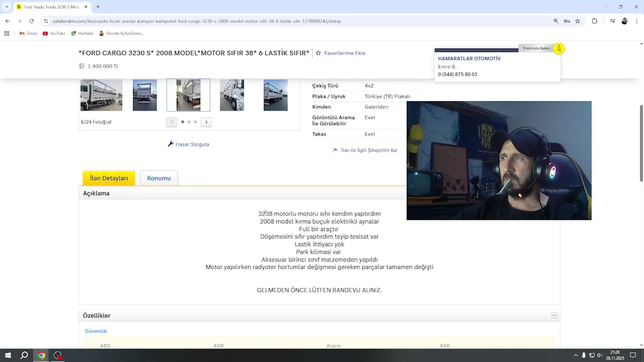
Task: Click the Güvenlik features heading
Action: [96, 331]
